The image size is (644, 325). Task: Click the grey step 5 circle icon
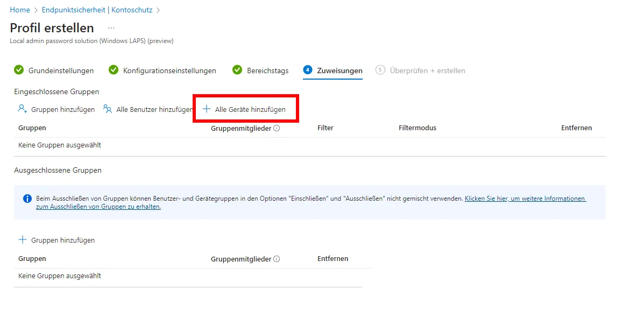[380, 70]
